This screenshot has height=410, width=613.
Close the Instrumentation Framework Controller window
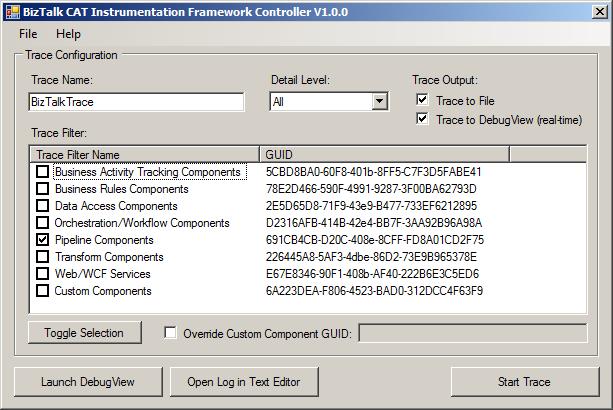point(600,12)
